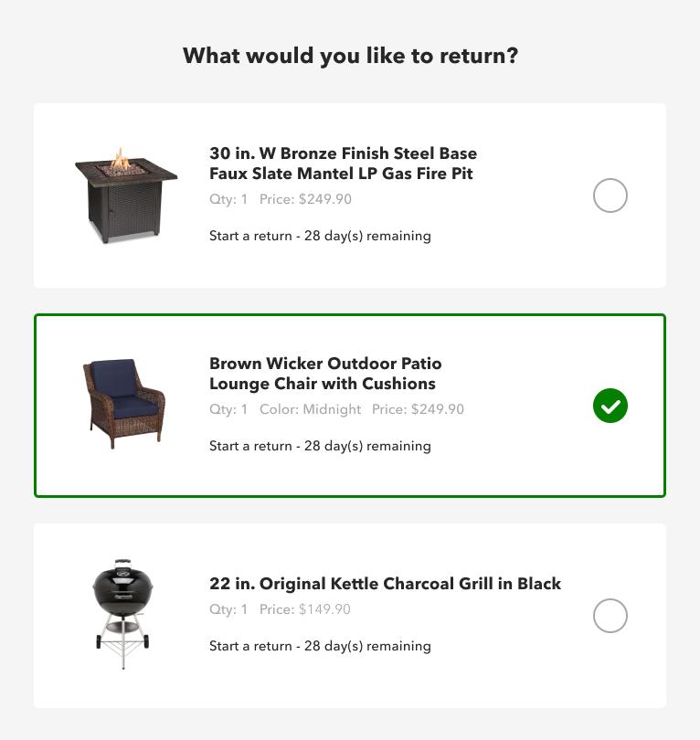Click the Color: Midnight label on chair
Screen dimensions: 700x740
click(x=310, y=409)
